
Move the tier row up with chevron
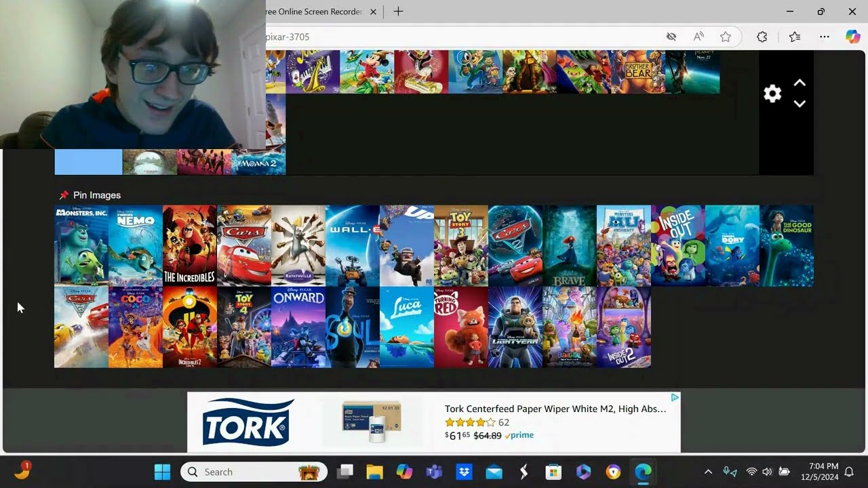point(800,83)
